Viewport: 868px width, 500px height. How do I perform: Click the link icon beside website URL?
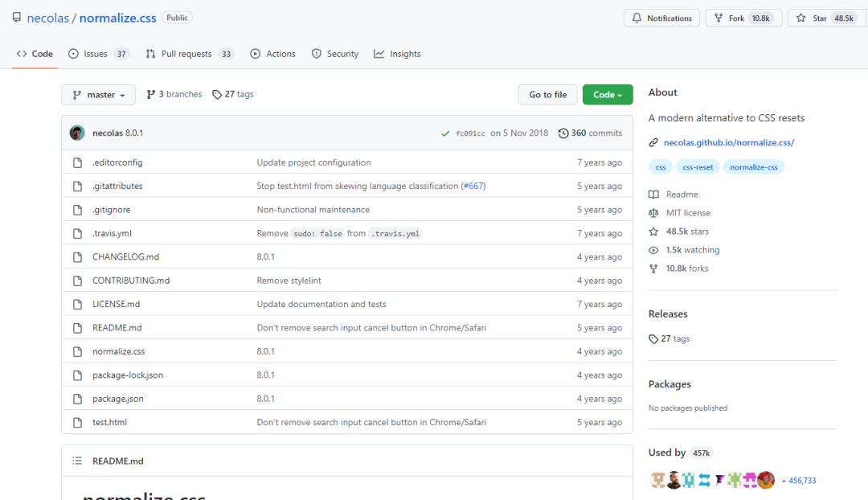pos(653,142)
